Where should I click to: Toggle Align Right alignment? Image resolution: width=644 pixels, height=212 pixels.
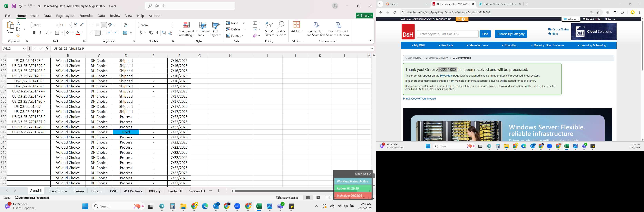coord(104,33)
